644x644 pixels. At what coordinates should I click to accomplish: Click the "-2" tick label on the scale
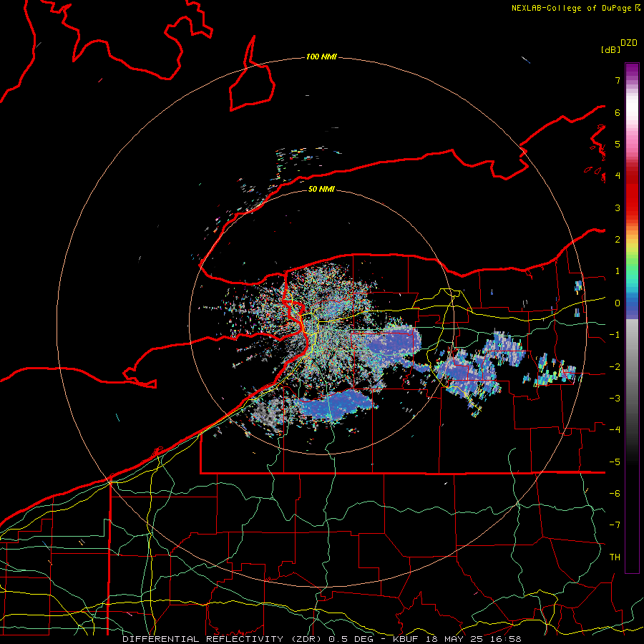pyautogui.click(x=615, y=367)
